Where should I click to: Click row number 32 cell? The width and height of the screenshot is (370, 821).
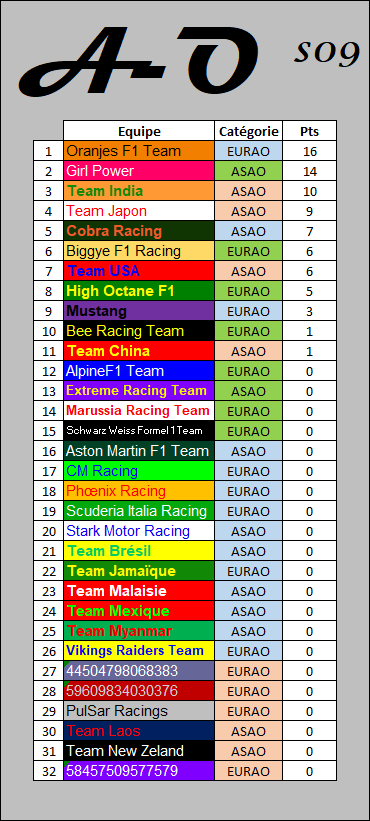[49, 771]
